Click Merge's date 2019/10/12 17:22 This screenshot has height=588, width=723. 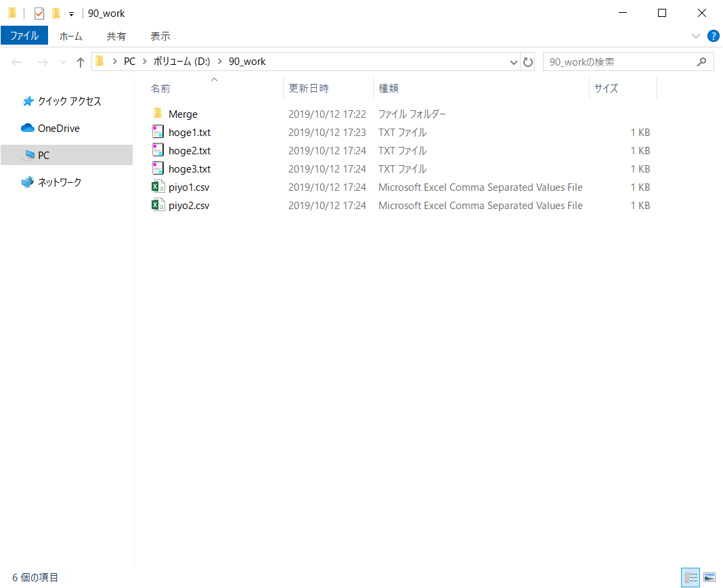click(327, 114)
